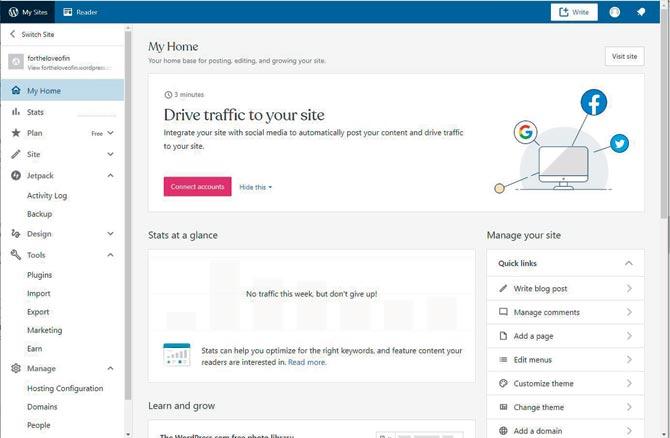670x438 pixels.
Task: Collapse the Tools section chevron
Action: (110, 255)
